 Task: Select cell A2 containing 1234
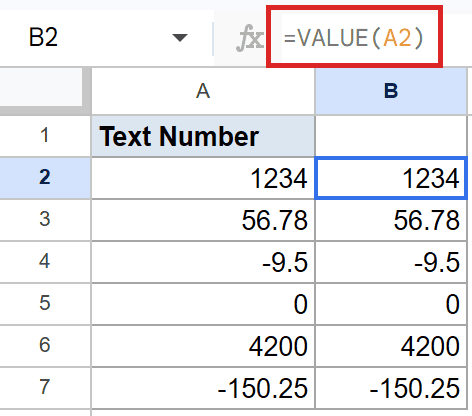203,178
